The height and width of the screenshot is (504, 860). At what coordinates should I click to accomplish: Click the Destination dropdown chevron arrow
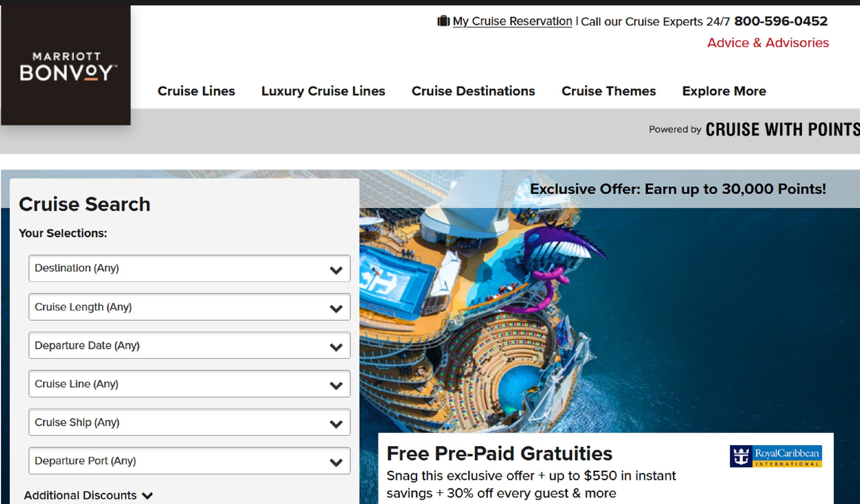tap(336, 270)
